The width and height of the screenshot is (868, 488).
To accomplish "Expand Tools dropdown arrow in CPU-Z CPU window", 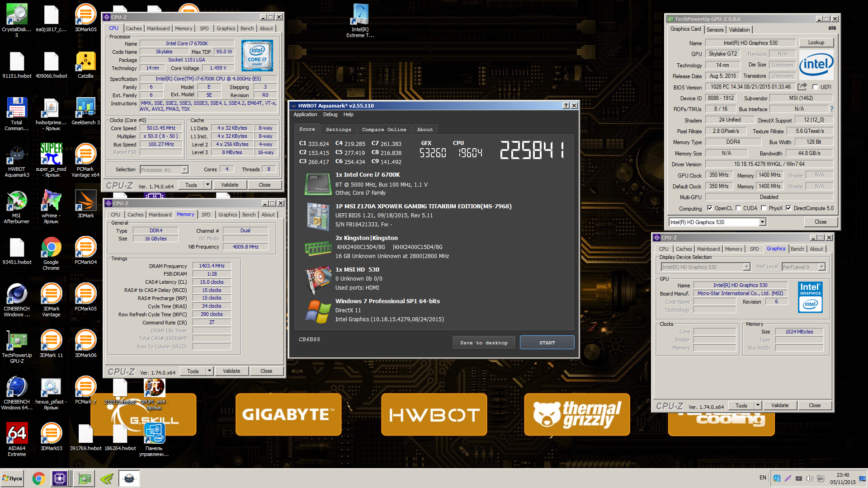I will pyautogui.click(x=208, y=185).
